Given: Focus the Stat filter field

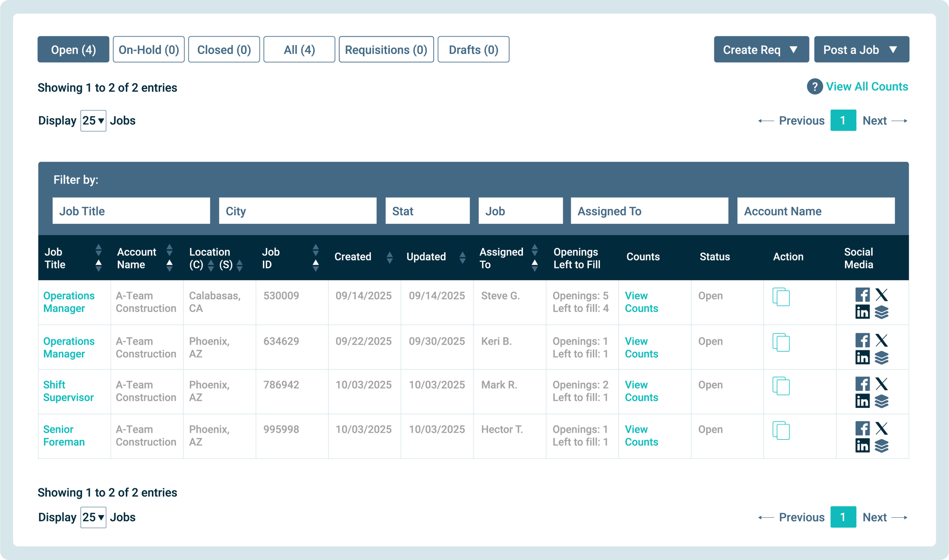Looking at the screenshot, I should point(428,211).
